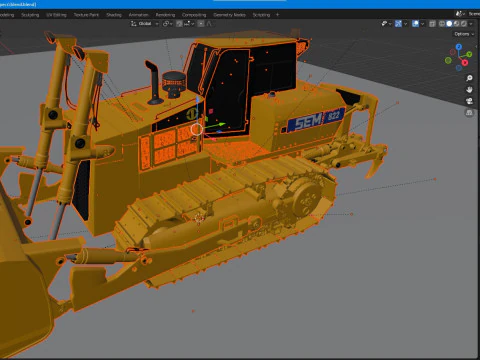The height and width of the screenshot is (360, 480).
Task: Toggle proportional editing button
Action: click(x=201, y=24)
